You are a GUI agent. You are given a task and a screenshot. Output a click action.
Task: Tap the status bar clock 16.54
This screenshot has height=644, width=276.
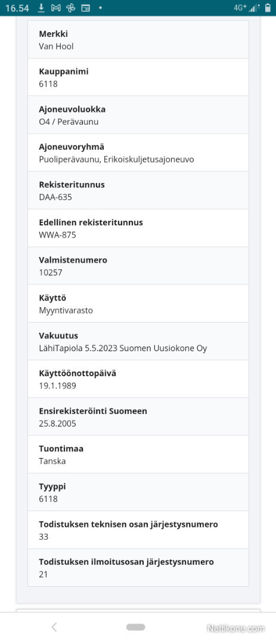pos(17,8)
